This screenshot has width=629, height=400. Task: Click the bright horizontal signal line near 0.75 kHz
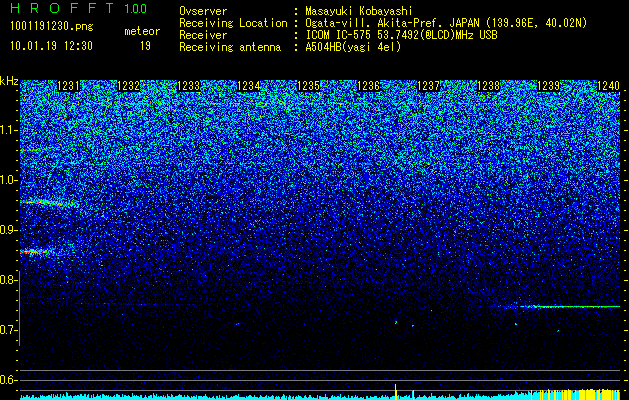[x=570, y=307]
